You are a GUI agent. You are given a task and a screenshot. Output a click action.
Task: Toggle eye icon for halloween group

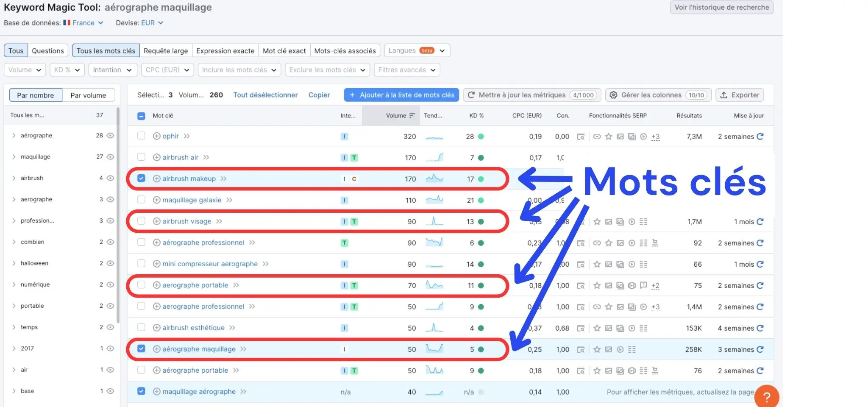click(110, 263)
